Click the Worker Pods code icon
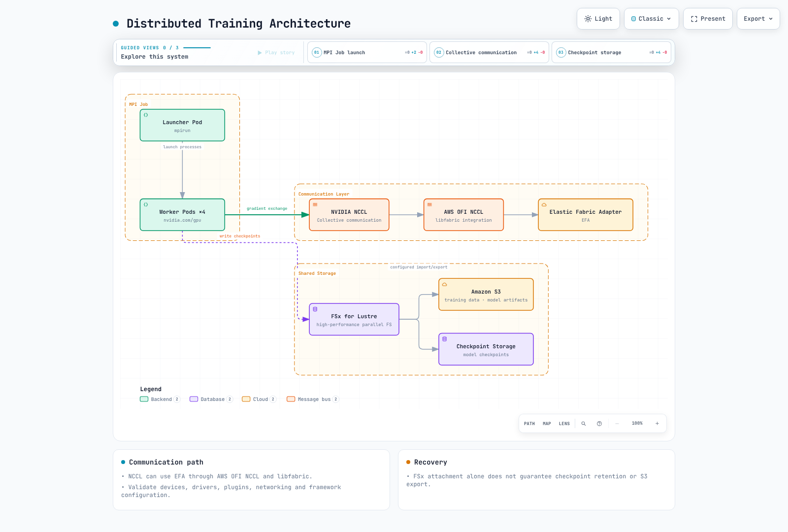788x532 pixels. [146, 204]
